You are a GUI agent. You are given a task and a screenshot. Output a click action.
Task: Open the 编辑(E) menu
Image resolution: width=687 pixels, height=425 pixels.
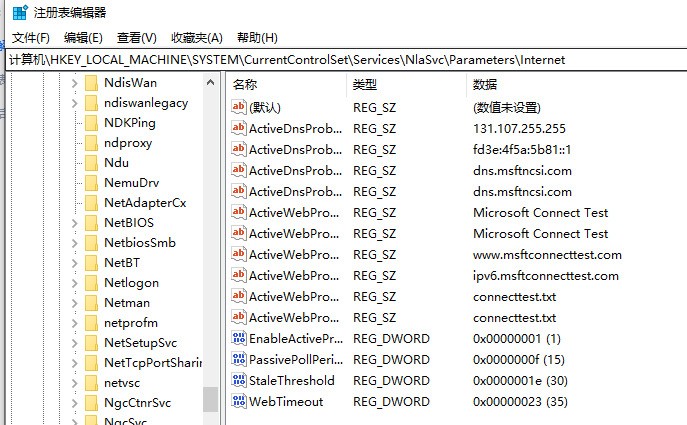[x=83, y=38]
